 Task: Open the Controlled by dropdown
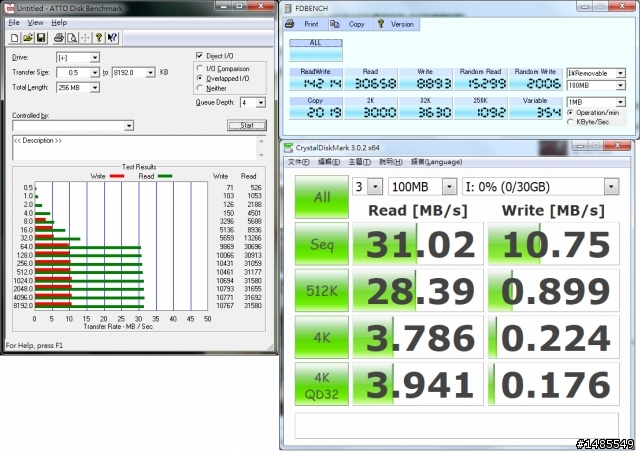click(129, 126)
